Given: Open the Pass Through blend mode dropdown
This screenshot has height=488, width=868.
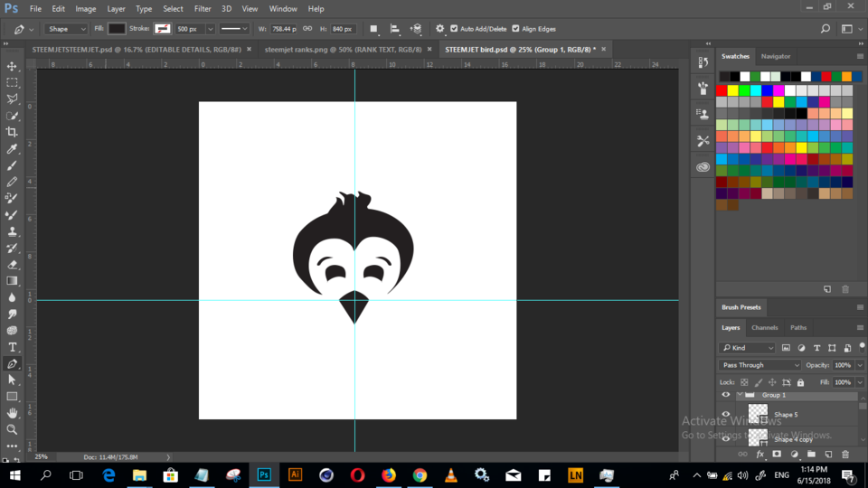Looking at the screenshot, I should point(759,365).
